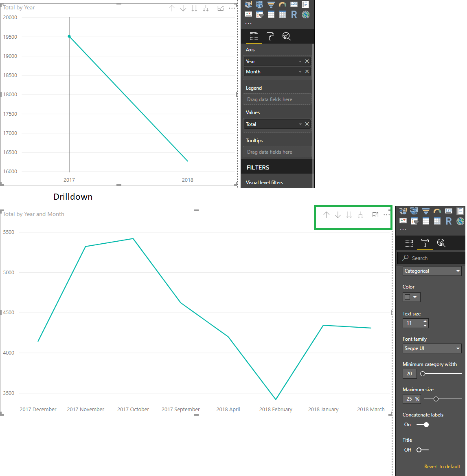Click Visual level filters heading

point(264,183)
